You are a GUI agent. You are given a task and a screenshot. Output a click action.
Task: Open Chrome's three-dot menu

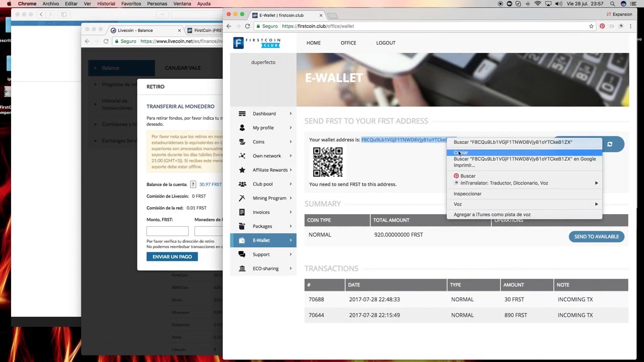[630, 26]
